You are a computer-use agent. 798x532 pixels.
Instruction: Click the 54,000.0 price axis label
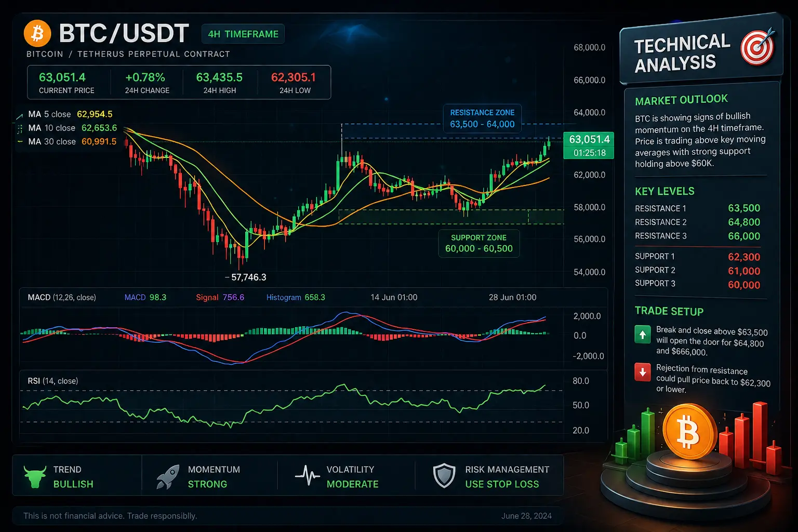click(589, 272)
